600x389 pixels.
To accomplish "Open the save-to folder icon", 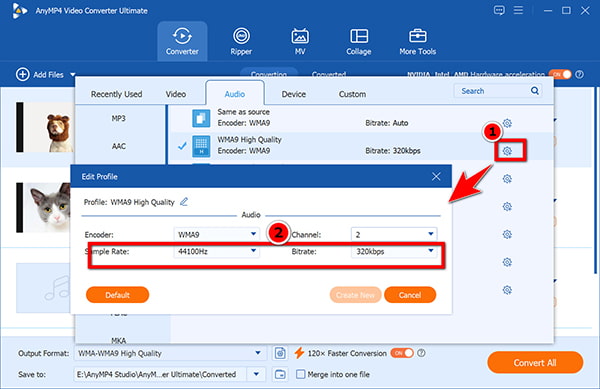I will coord(280,374).
